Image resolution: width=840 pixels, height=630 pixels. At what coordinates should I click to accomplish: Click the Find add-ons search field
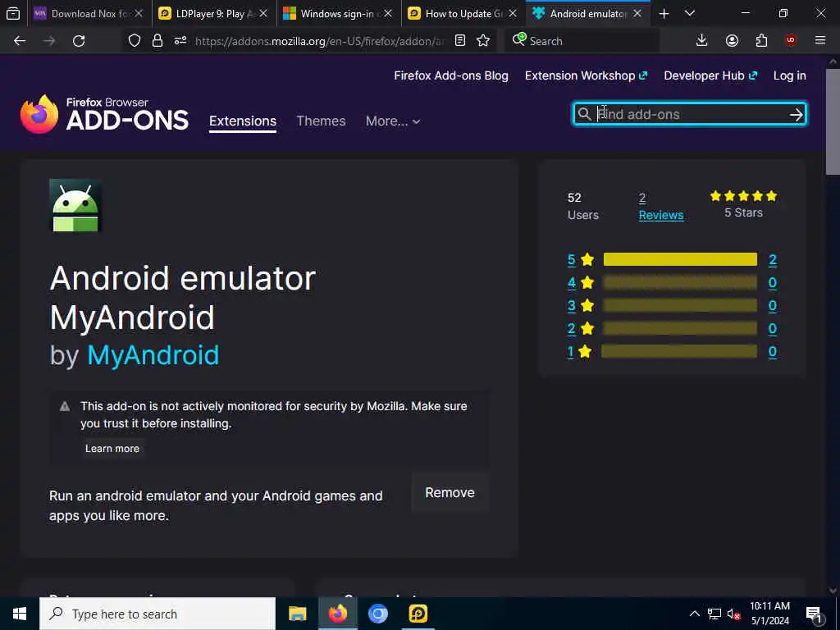click(690, 114)
